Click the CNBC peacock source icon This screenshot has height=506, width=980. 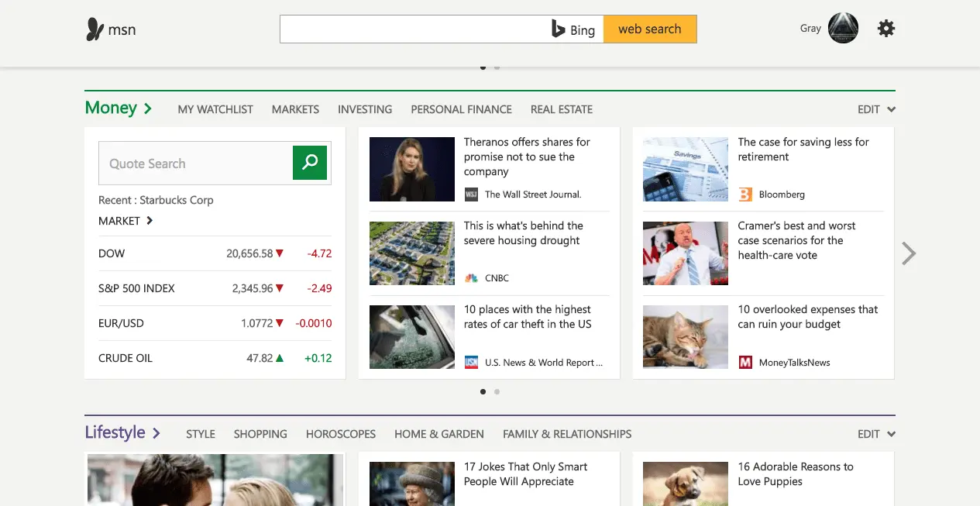click(x=471, y=278)
